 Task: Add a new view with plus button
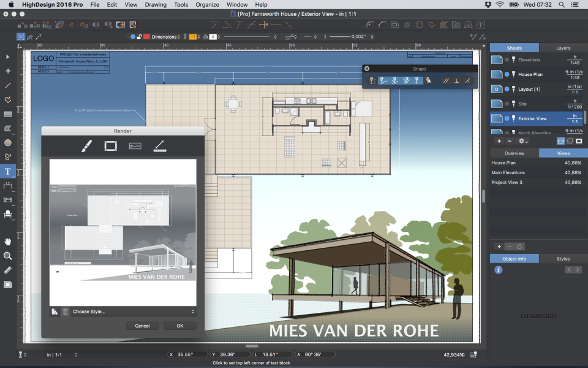point(499,247)
